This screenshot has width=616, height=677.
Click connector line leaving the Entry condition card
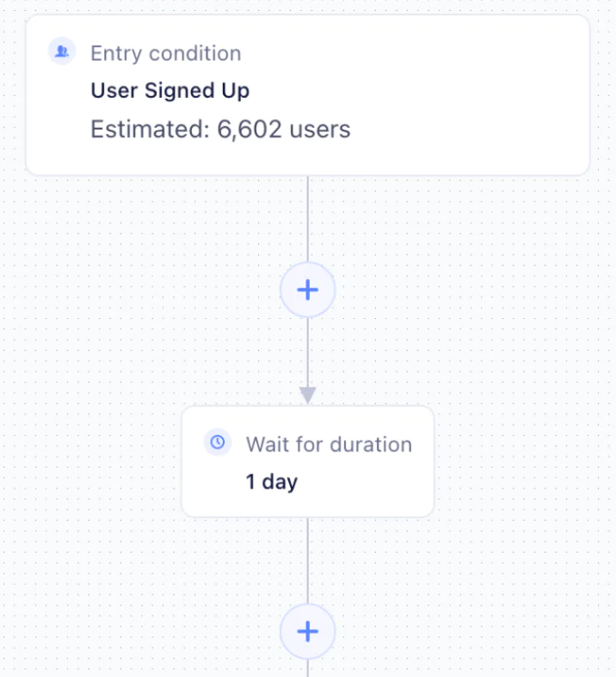click(308, 218)
